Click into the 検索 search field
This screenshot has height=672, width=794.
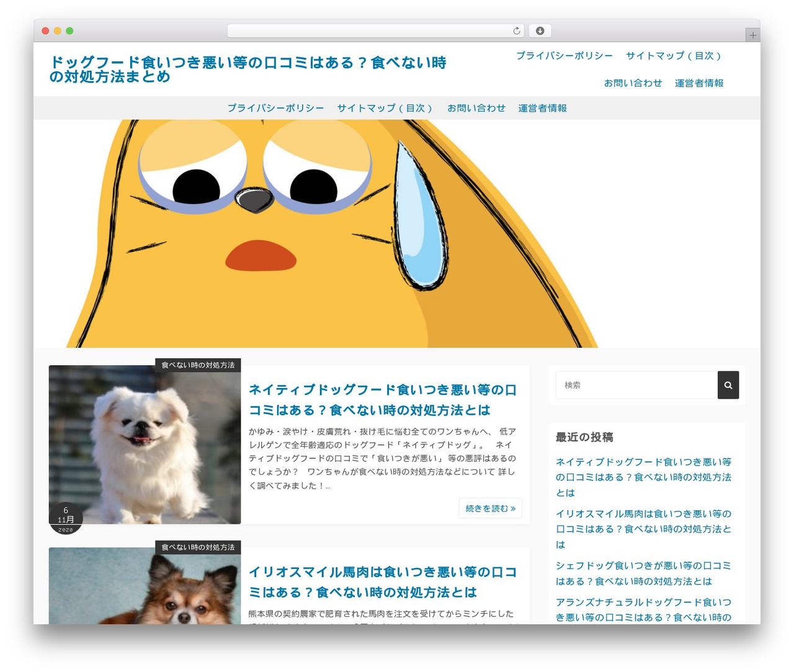click(x=636, y=385)
